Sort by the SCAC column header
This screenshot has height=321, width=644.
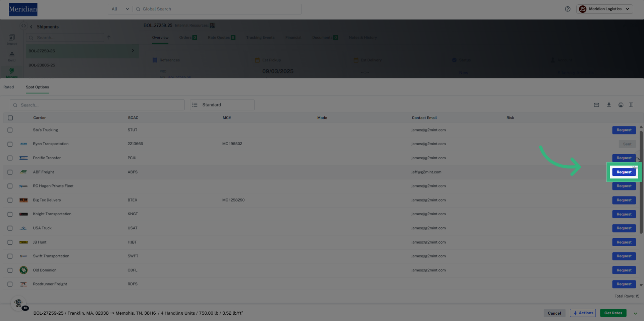(x=133, y=118)
